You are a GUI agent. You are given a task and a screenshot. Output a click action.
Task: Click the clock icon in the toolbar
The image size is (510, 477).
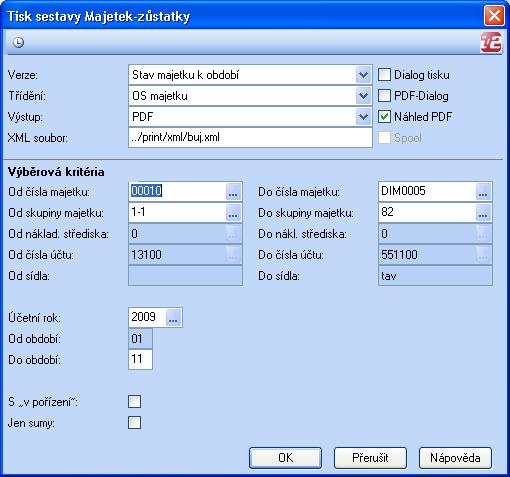pyautogui.click(x=18, y=42)
